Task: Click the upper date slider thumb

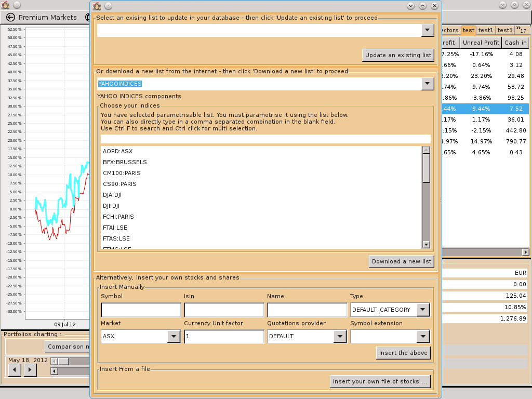Action: click(x=63, y=362)
